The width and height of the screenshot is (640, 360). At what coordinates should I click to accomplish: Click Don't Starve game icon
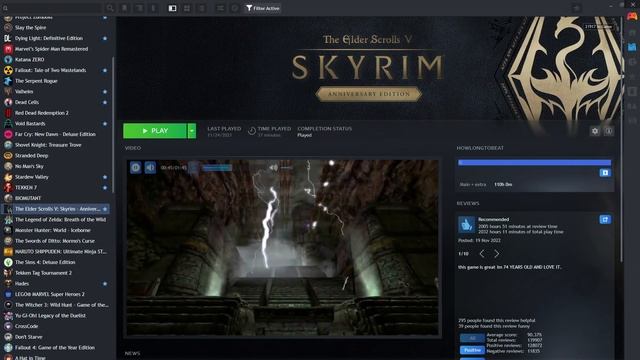(8, 337)
